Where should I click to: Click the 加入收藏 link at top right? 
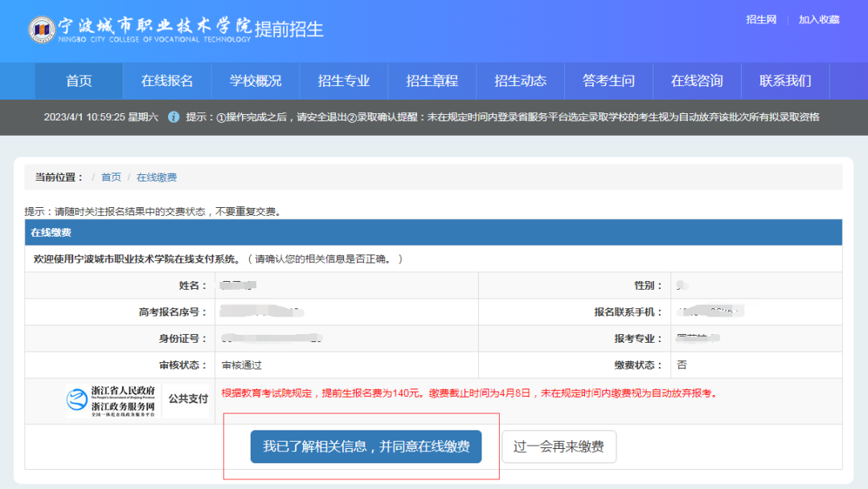coord(819,20)
